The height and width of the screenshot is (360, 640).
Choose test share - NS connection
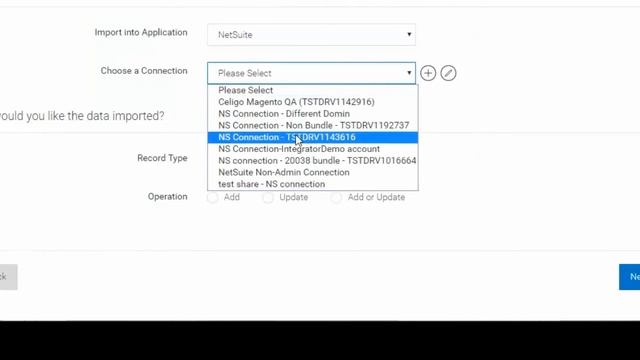[x=313, y=184]
